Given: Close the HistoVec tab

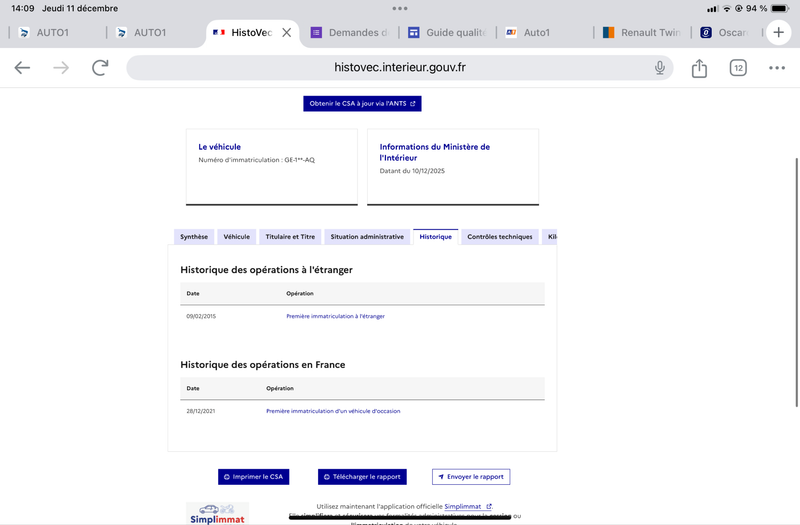Looking at the screenshot, I should (x=287, y=33).
